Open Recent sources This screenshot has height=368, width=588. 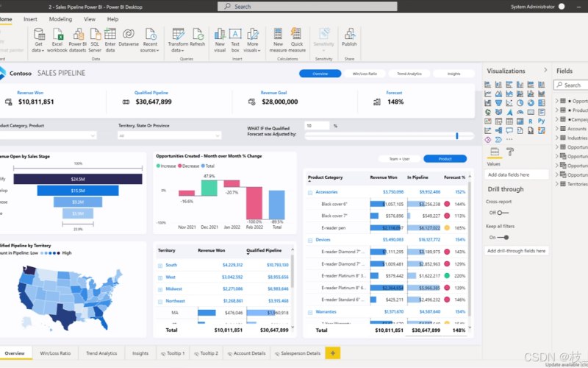(150, 40)
